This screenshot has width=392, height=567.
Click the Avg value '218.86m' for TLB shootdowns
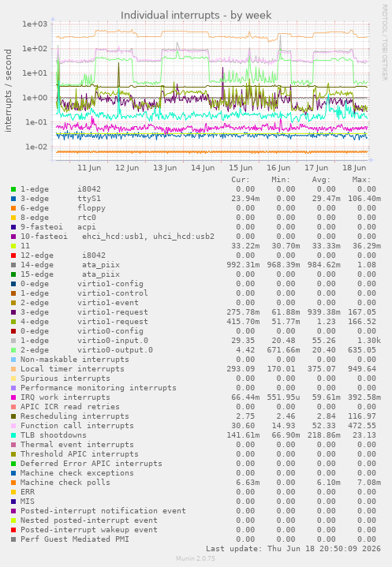click(x=324, y=435)
